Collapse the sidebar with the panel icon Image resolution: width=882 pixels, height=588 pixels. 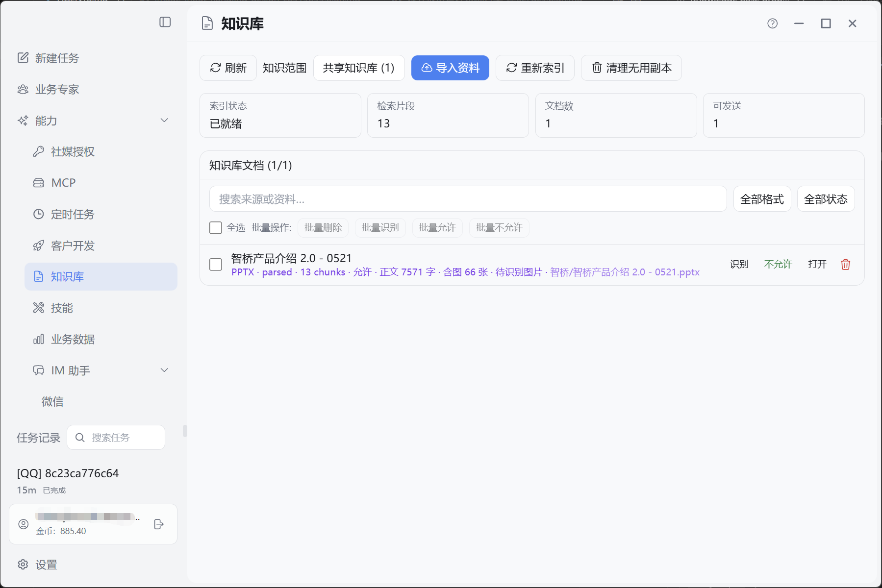pyautogui.click(x=165, y=22)
